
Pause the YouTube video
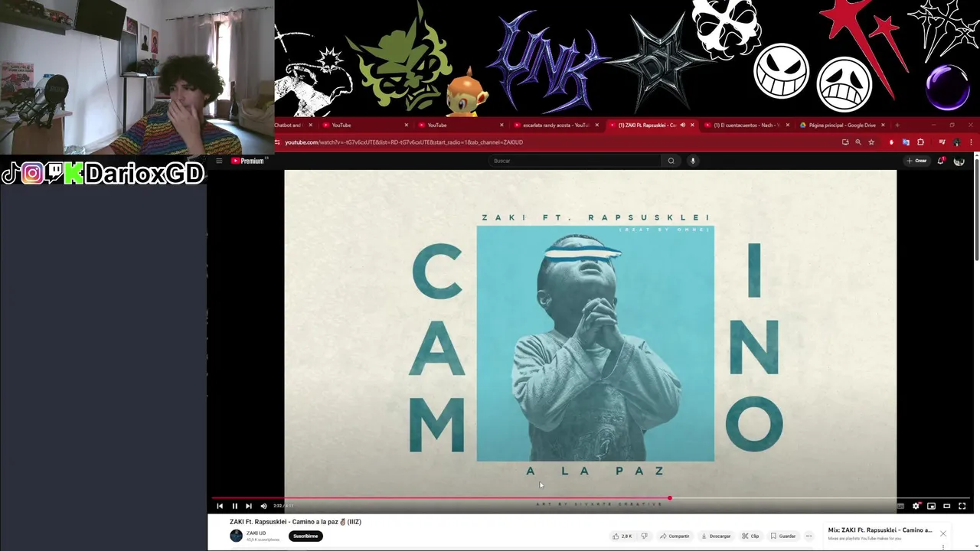(x=234, y=506)
